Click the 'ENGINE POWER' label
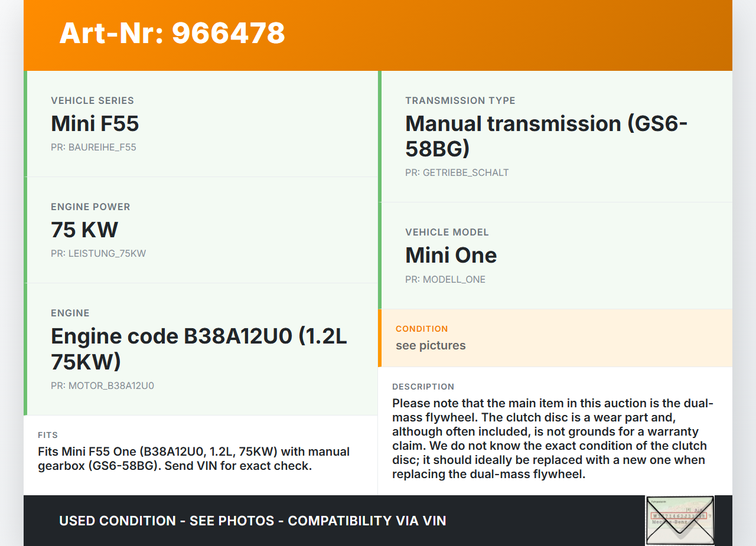This screenshot has height=546, width=756. click(90, 207)
